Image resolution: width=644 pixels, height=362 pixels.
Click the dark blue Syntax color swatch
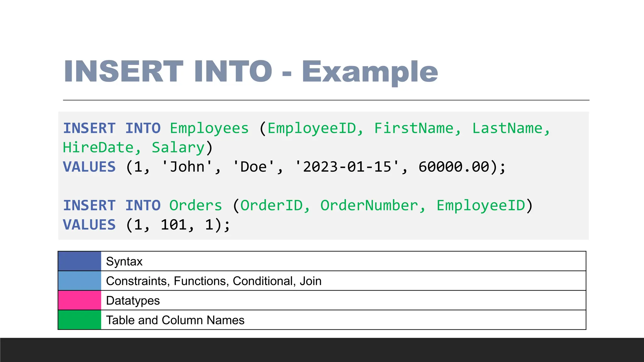80,261
